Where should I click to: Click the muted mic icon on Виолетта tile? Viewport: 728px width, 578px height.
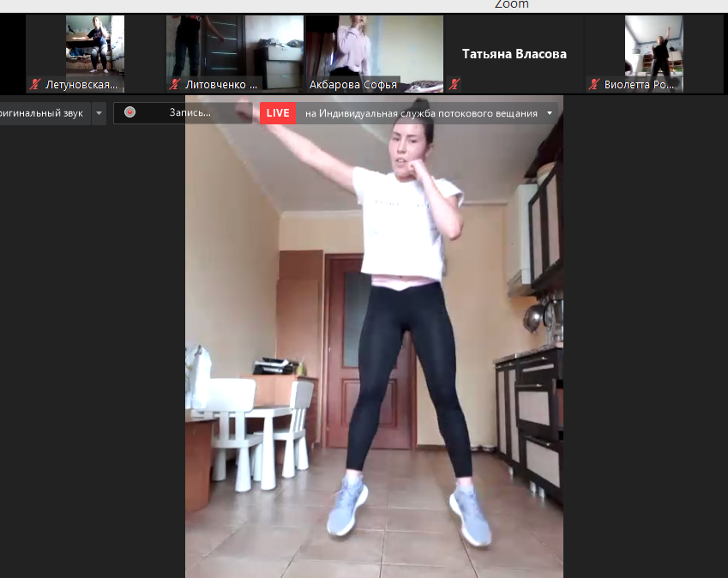point(594,85)
